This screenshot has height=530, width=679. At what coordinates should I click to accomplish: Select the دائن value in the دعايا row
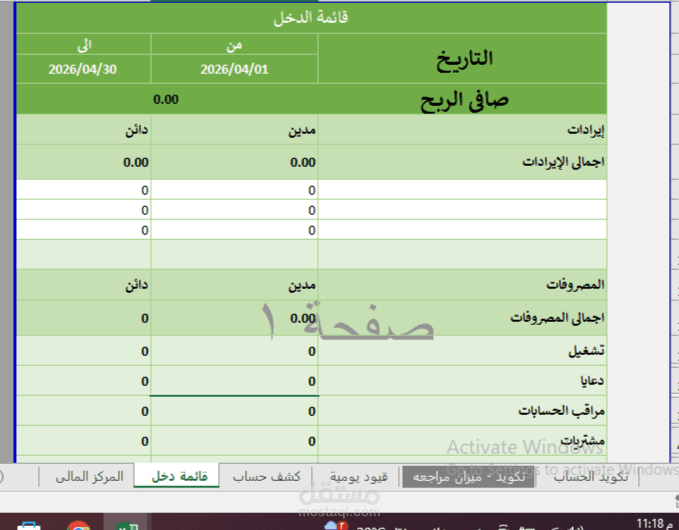coord(84,381)
